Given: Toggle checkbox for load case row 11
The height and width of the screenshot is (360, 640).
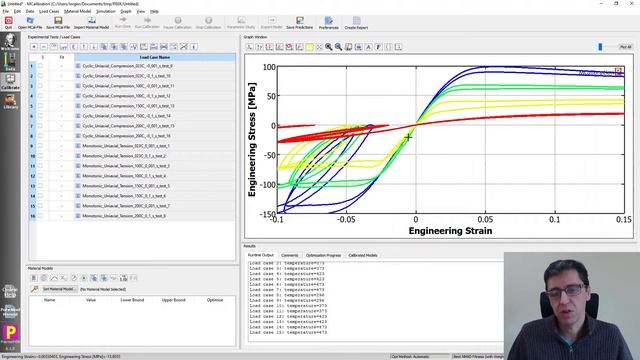Looking at the screenshot, I should [40, 166].
